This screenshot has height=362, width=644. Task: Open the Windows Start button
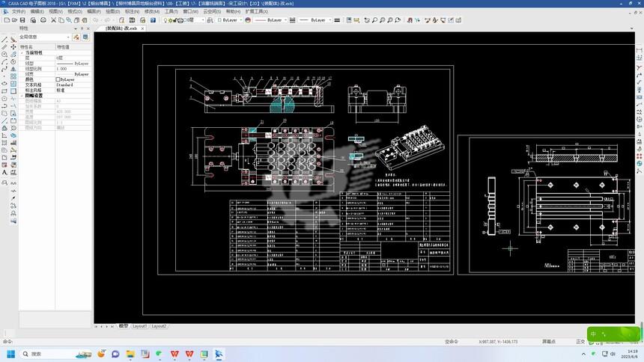pos(11,354)
